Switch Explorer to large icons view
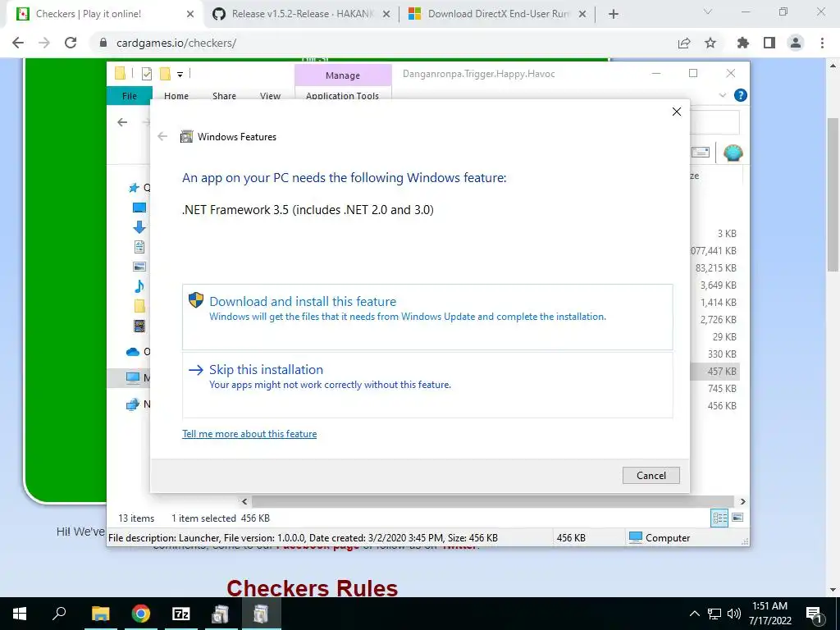Viewport: 840px width, 630px height. pyautogui.click(x=737, y=518)
